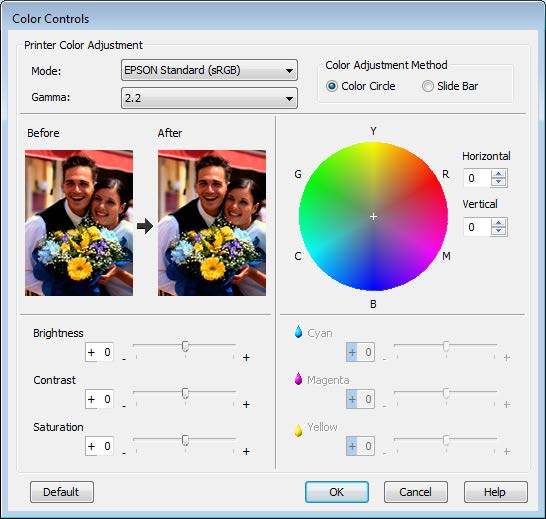This screenshot has height=519, width=546.
Task: Click the Cyan ink drop icon
Action: 298,332
